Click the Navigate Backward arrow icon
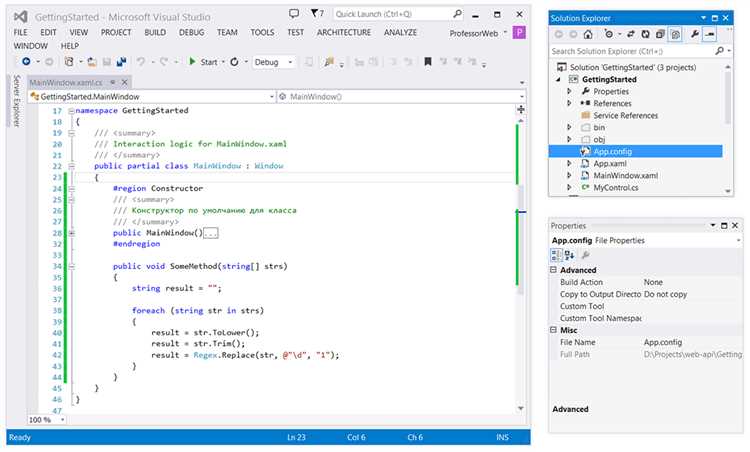This screenshot has height=452, width=750. 26,61
